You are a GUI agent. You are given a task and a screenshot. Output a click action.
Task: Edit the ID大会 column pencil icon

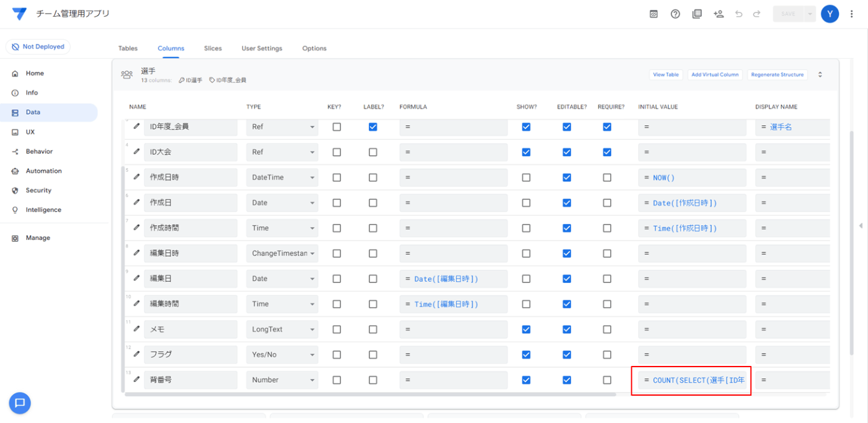click(136, 151)
